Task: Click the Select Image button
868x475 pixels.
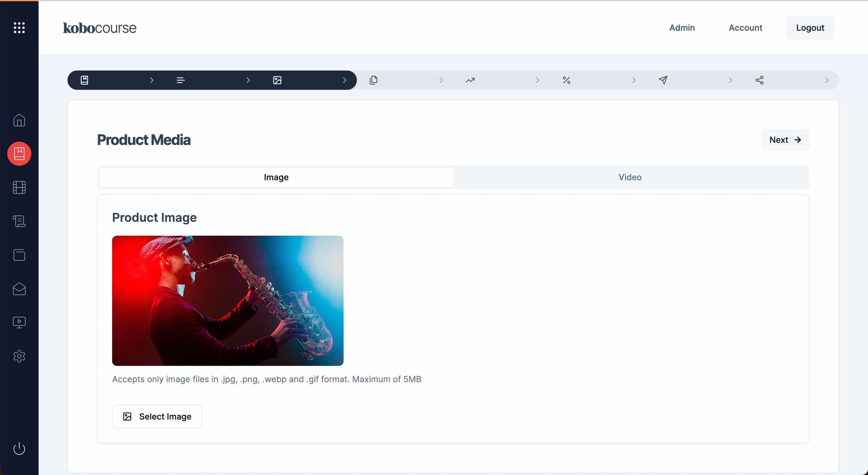Action: click(x=157, y=417)
